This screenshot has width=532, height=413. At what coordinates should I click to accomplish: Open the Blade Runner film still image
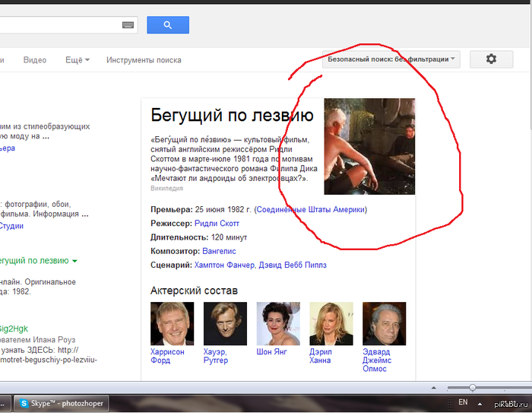369,146
